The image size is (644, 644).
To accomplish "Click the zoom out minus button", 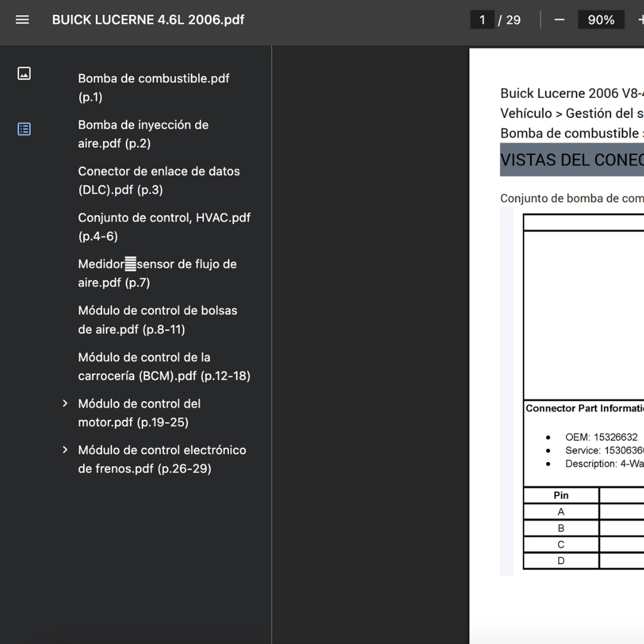I will coord(559,20).
